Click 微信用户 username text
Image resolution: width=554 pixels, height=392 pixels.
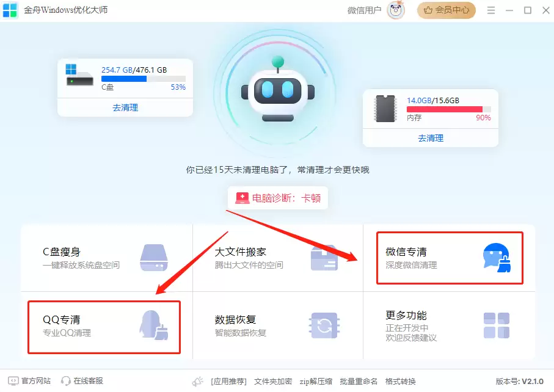click(x=364, y=10)
